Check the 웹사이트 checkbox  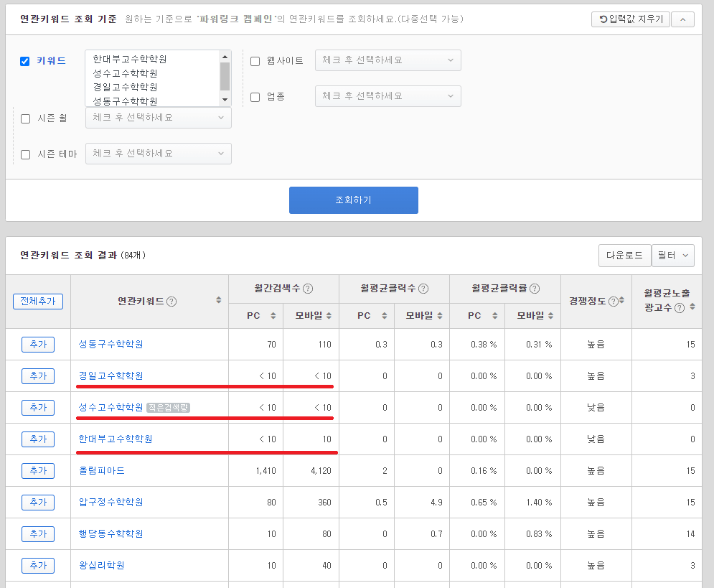coord(255,61)
